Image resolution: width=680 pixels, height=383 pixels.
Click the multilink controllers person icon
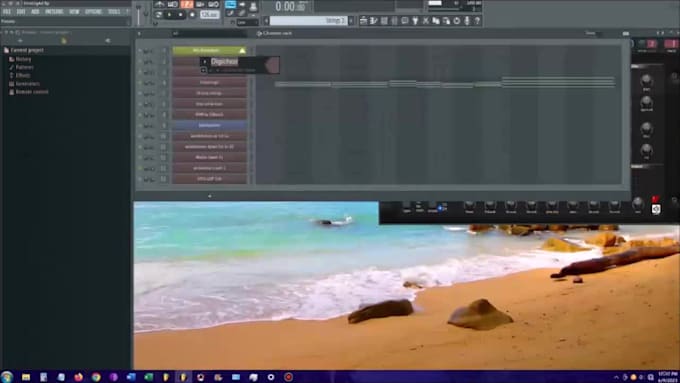(253, 6)
